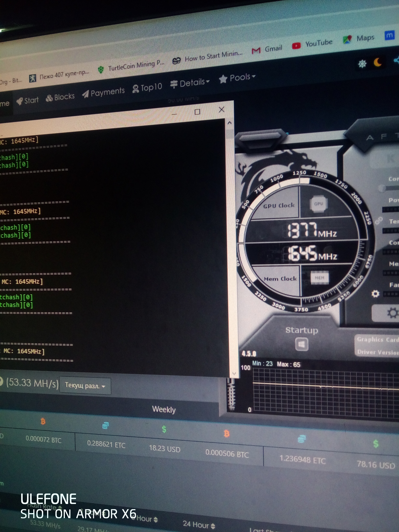The image size is (399, 532).
Task: Click the pool settings gear icon
Action: click(362, 64)
